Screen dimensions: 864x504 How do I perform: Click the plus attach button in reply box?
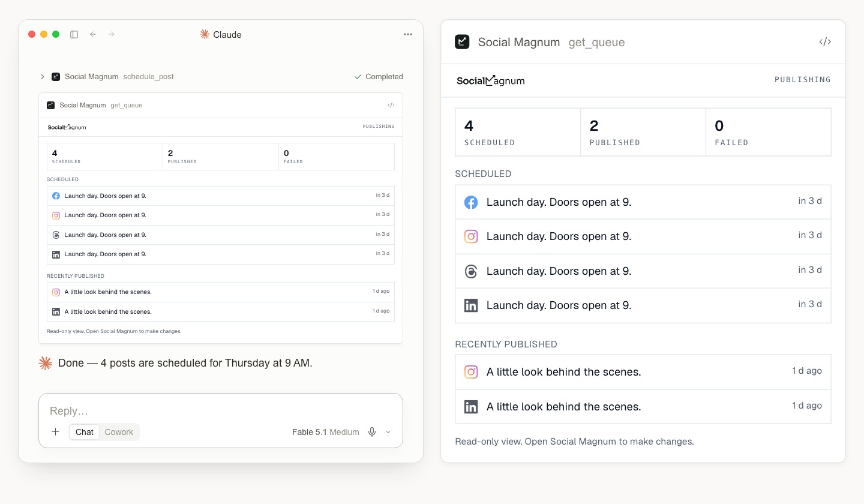(55, 432)
